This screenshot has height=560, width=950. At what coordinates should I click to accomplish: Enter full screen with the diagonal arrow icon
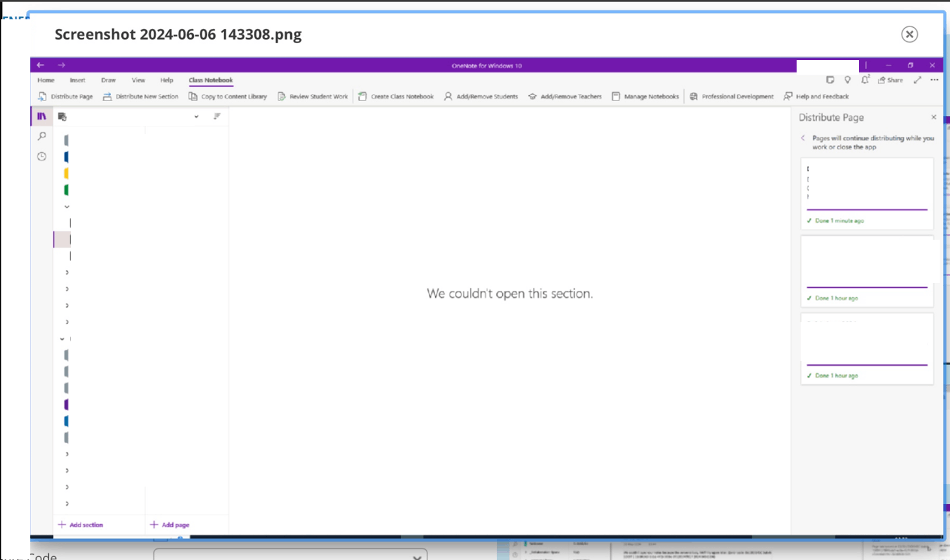(918, 79)
